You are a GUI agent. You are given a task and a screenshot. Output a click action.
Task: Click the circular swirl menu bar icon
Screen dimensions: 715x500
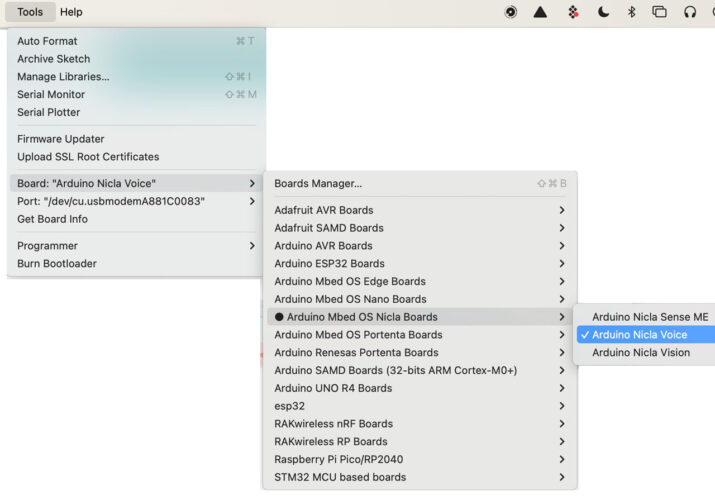pos(511,12)
